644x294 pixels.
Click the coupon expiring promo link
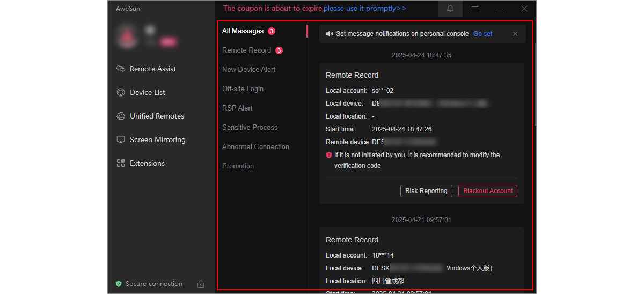(x=314, y=9)
